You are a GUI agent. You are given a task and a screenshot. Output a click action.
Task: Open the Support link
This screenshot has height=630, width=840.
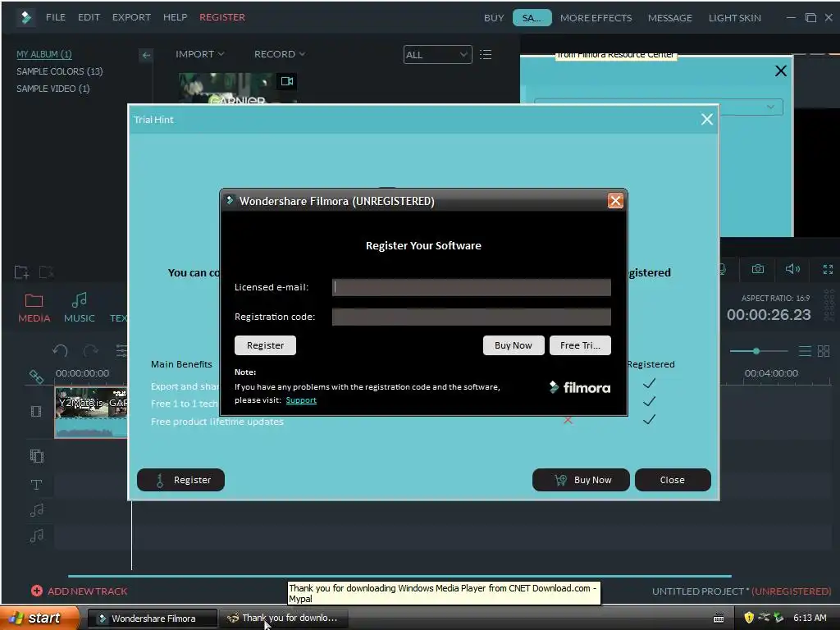tap(301, 400)
